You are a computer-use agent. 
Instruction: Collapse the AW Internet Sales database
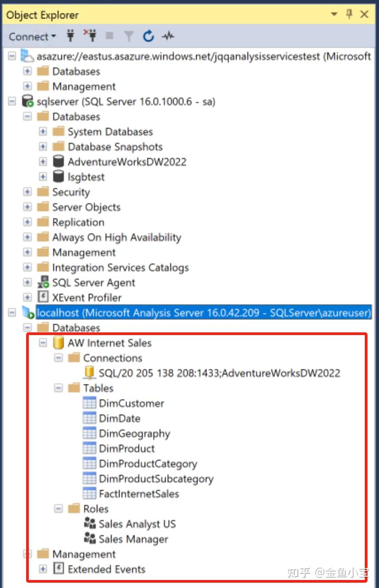point(43,343)
